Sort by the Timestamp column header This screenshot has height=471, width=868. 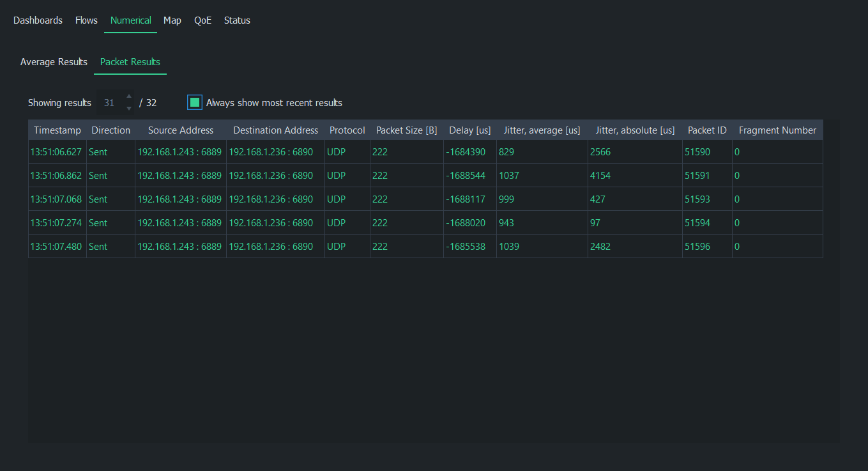(57, 130)
